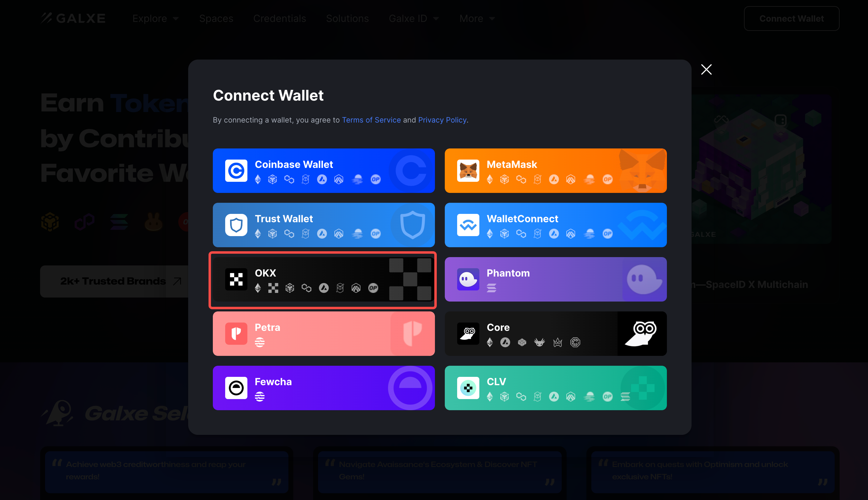Open the Galxe ID dropdown menu
Image resolution: width=868 pixels, height=500 pixels.
click(x=413, y=18)
